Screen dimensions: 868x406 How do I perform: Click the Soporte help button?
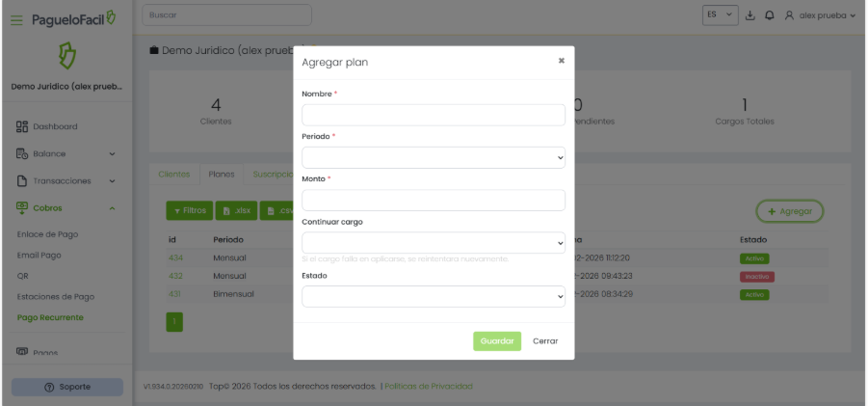pyautogui.click(x=66, y=387)
